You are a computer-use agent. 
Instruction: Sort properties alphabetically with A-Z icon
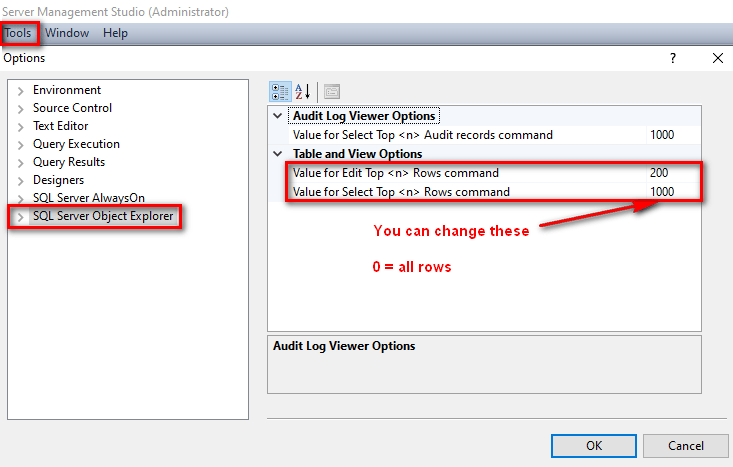[x=303, y=92]
